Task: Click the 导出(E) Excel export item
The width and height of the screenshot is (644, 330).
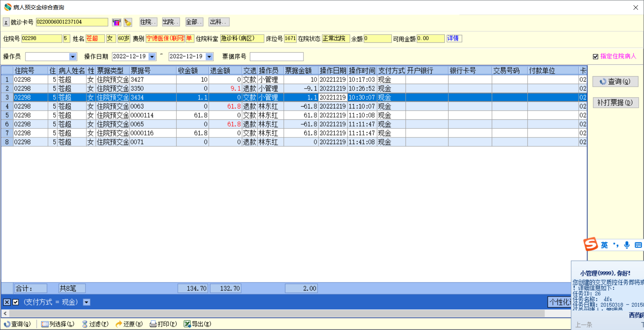Action: click(197, 324)
